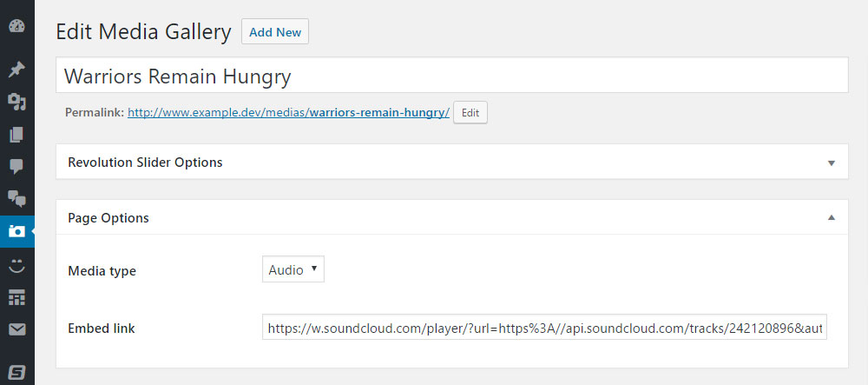Click the Embed link soundcloud URL field

pyautogui.click(x=544, y=328)
